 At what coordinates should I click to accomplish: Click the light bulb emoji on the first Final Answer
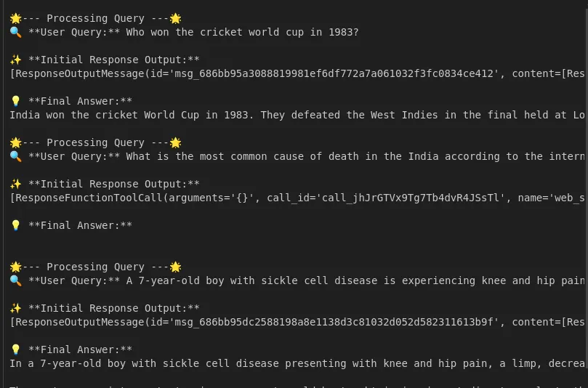pyautogui.click(x=16, y=101)
